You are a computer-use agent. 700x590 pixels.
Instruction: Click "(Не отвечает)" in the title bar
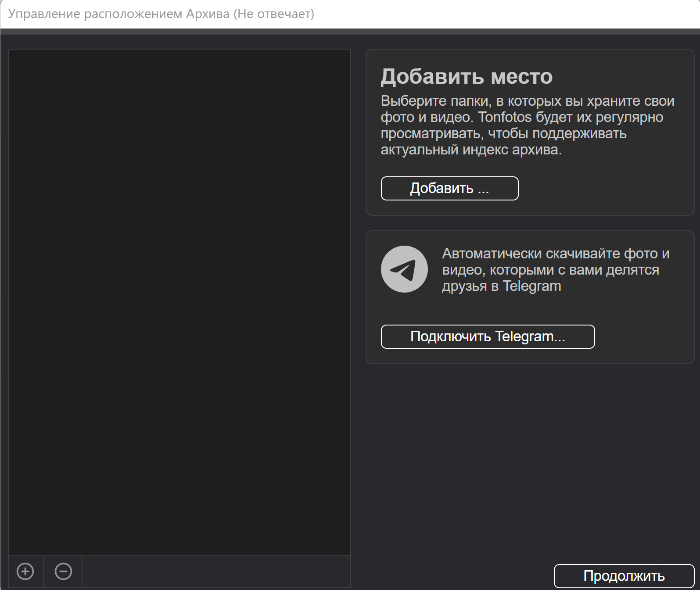(274, 14)
